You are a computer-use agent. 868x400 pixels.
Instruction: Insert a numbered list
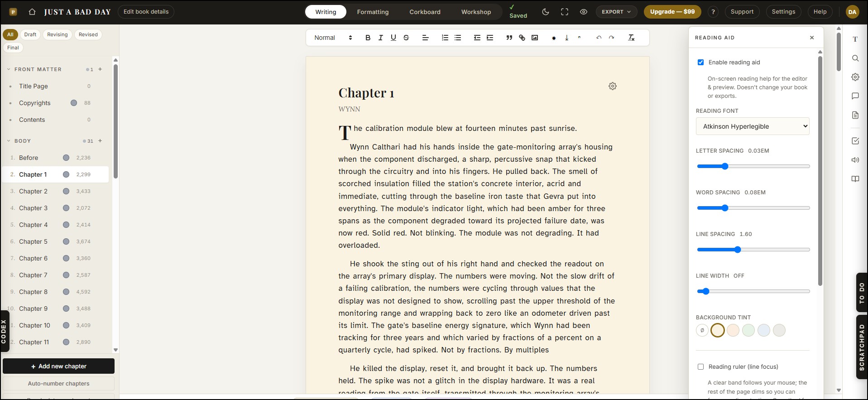coord(445,38)
